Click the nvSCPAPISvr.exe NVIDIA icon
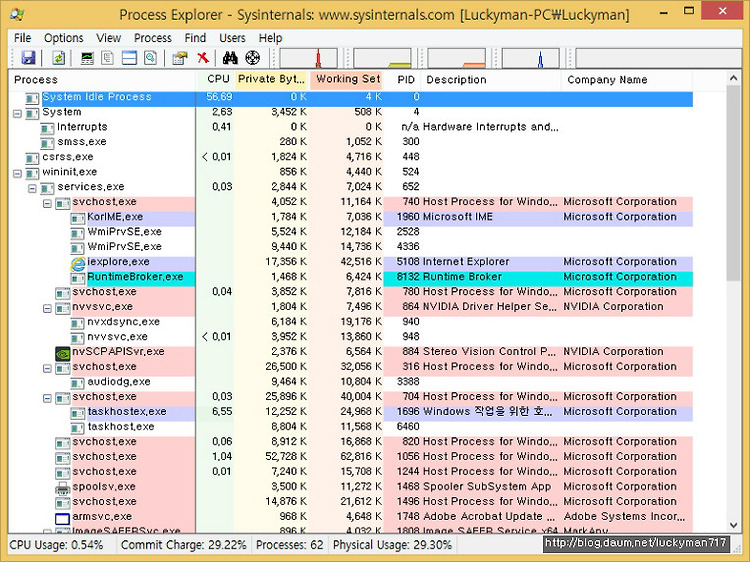Screen dimensions: 750x562 [x=63, y=353]
